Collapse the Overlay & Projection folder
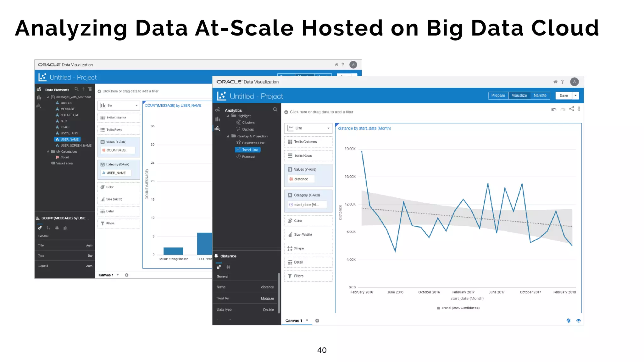The image size is (644, 362). pyautogui.click(x=228, y=136)
